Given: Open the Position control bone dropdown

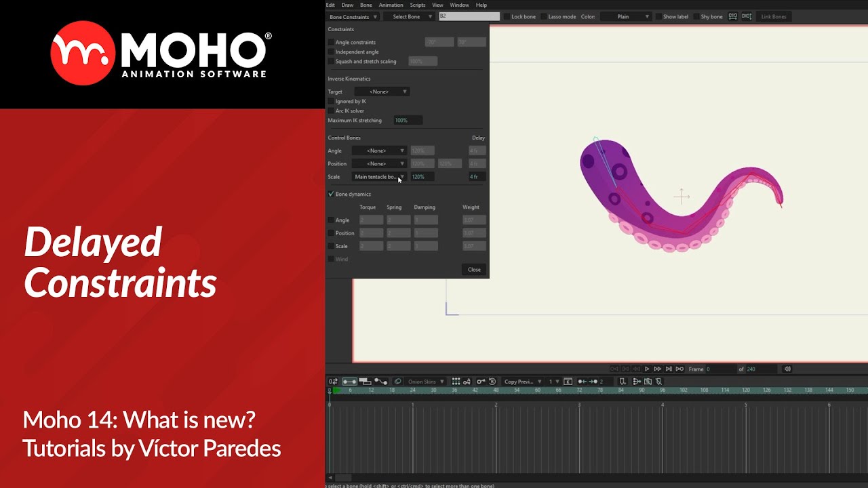Looking at the screenshot, I should pos(379,163).
